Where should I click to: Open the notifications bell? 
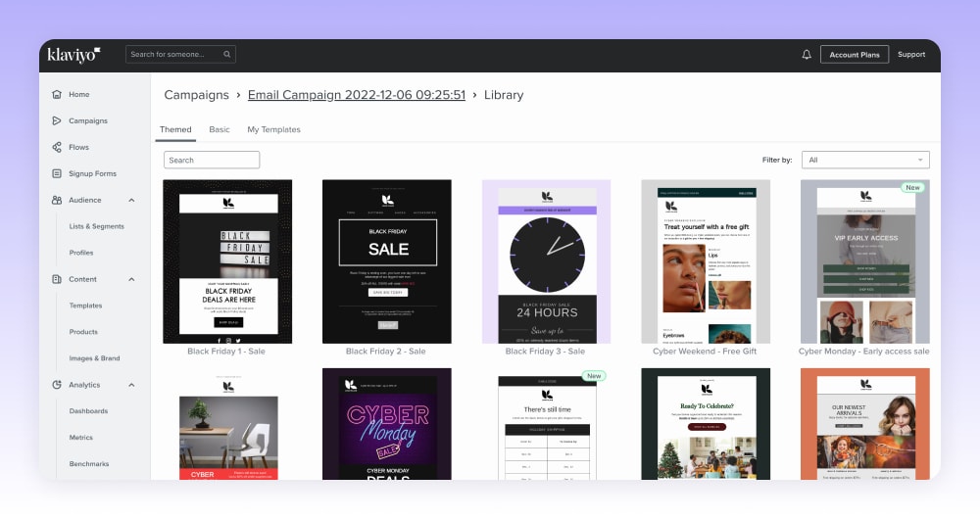coord(807,54)
